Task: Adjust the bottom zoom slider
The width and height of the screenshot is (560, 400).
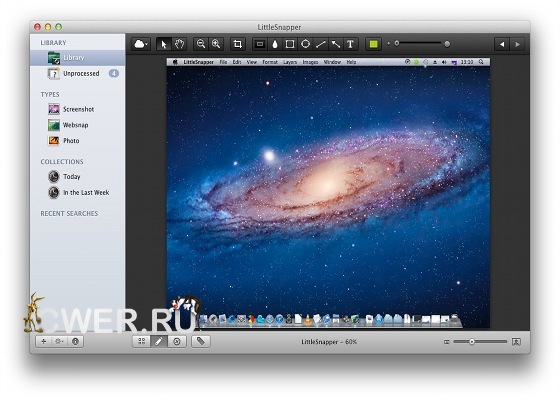Action: (480, 342)
